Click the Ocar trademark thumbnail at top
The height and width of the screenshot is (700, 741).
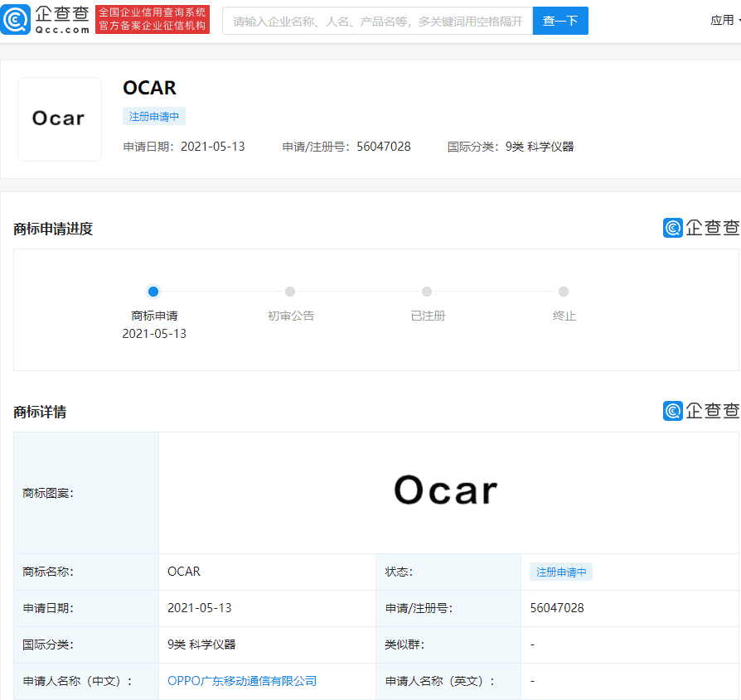pyautogui.click(x=59, y=118)
